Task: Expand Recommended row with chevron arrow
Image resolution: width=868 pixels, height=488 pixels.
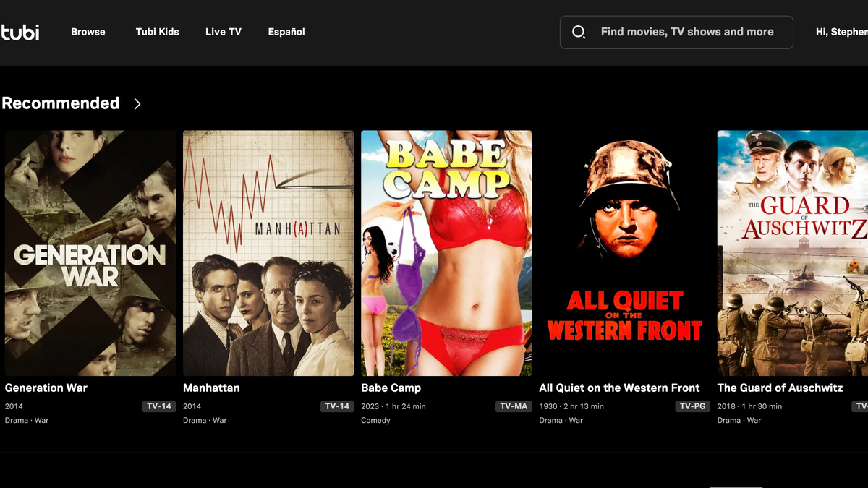Action: tap(137, 104)
